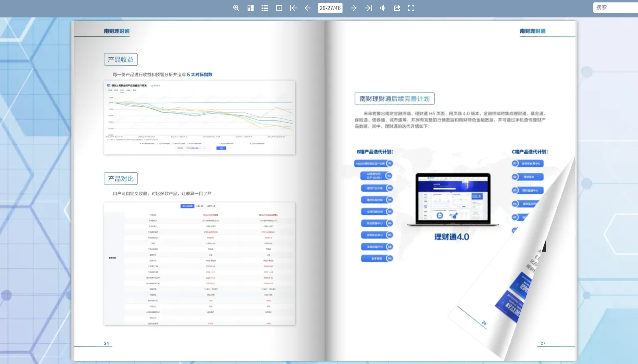Click the 南财理财通后续完善计划 title box
This screenshot has width=638, height=364.
pos(394,98)
